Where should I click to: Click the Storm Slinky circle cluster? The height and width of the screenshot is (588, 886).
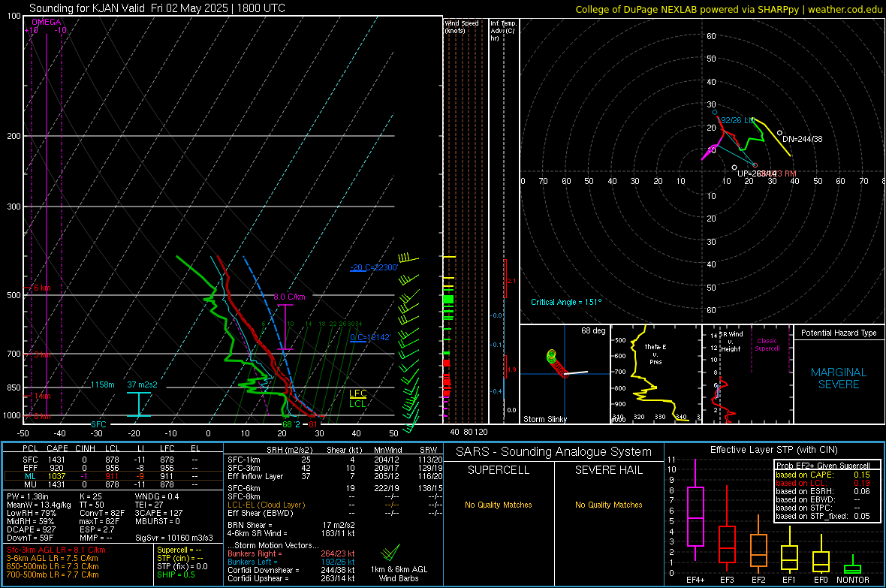[556, 363]
